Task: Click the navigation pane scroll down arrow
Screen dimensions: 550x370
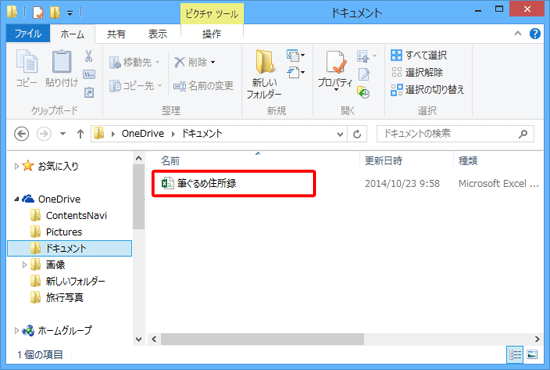Action: pos(139,339)
